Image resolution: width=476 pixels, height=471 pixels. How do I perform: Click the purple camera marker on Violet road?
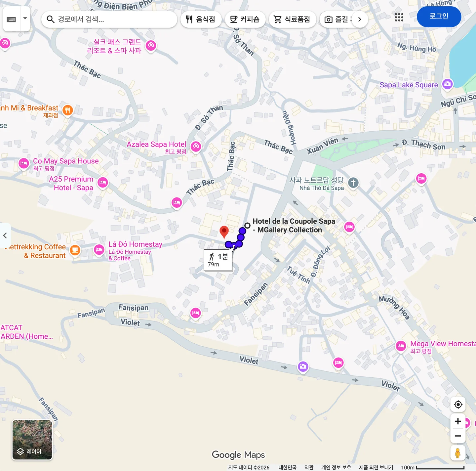[x=303, y=366]
